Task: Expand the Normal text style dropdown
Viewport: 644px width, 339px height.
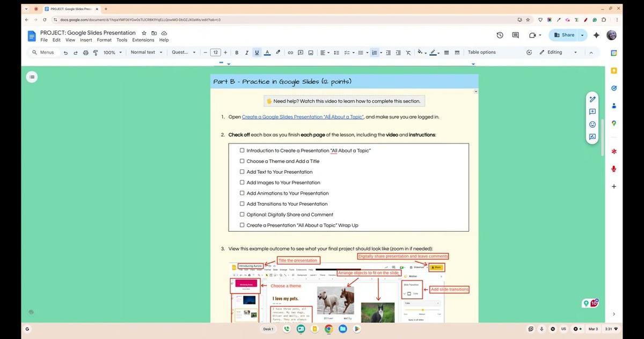Action: tap(146, 53)
